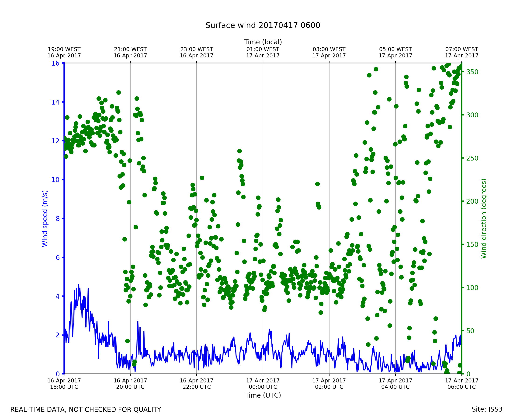Click the 'Time (UTC)' bottom axis label
513x420 pixels.
pos(263,395)
